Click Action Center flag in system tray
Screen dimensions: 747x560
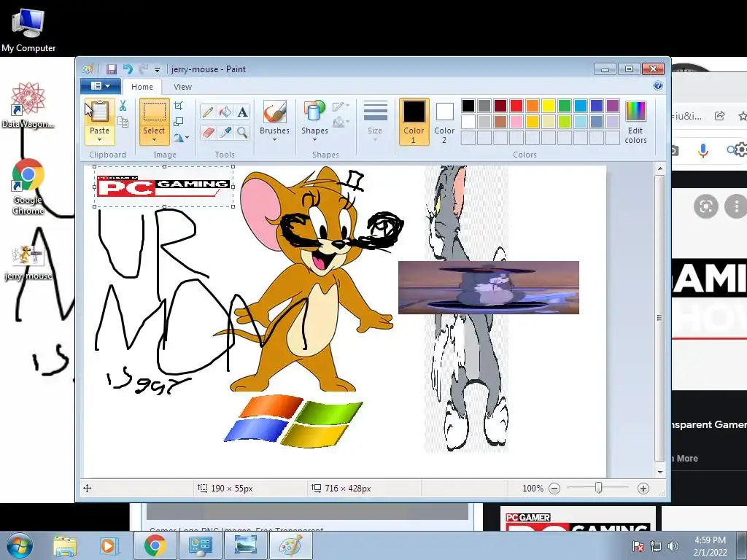638,546
